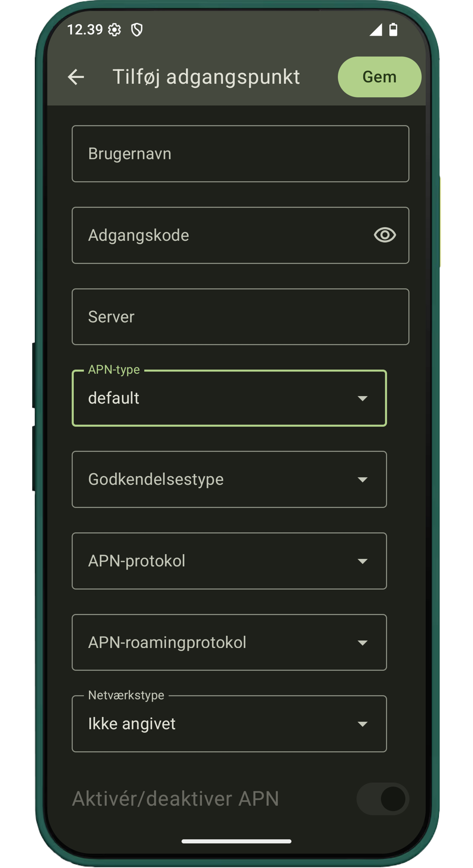Tap the signal strength icon
This screenshot has width=473, height=868.
click(376, 30)
